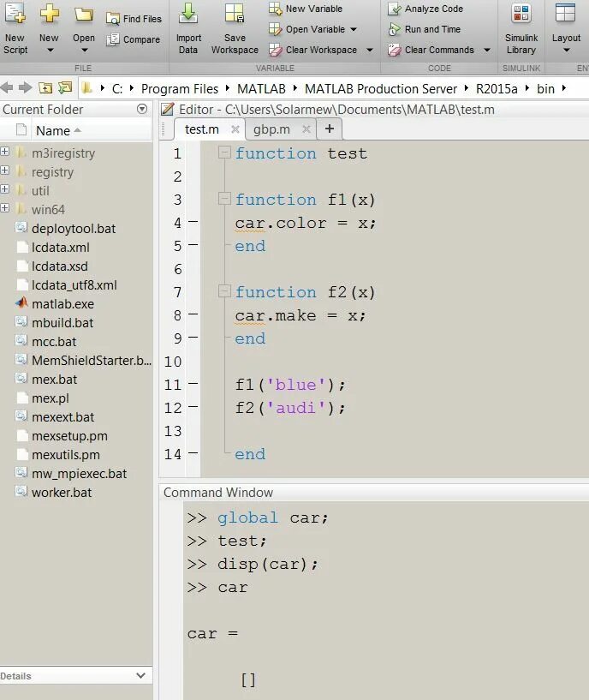This screenshot has width=589, height=700.
Task: Expand the Details panel chevron
Action: [140, 675]
